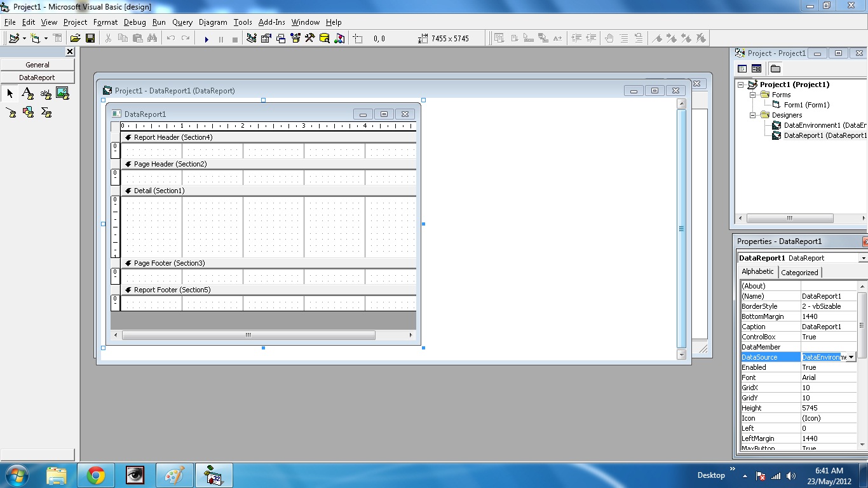Viewport: 868px width, 488px height.
Task: Pick the RptFunction (sigma) tool
Action: (x=45, y=112)
